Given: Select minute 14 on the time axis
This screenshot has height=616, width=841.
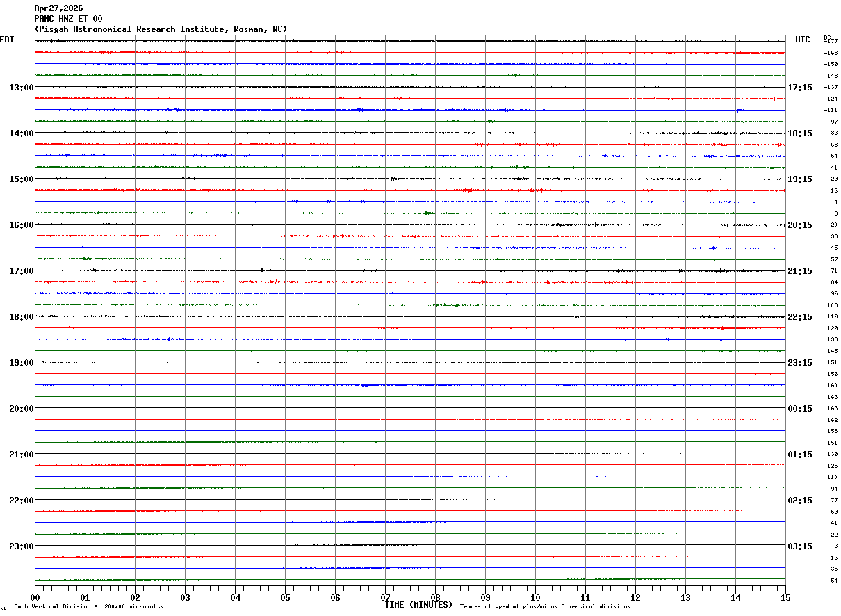Looking at the screenshot, I should coord(735,597).
